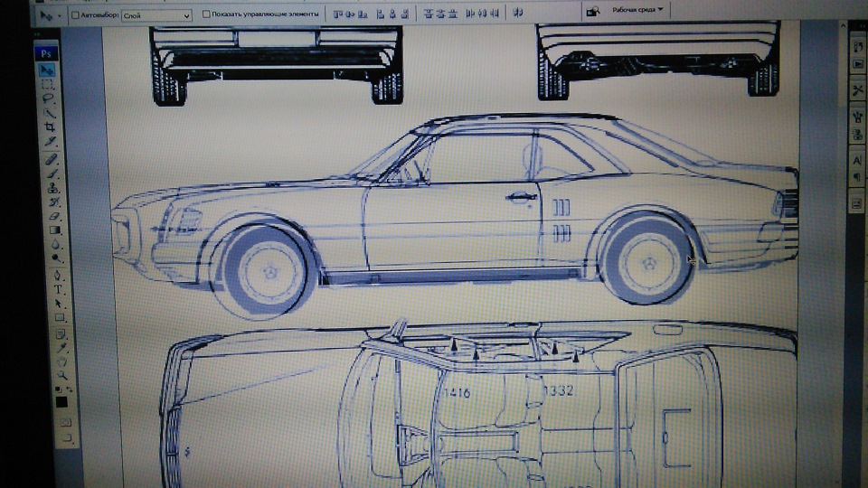The width and height of the screenshot is (868, 488).
Task: Click the vertical scrollbar up arrow
Action: click(x=843, y=26)
